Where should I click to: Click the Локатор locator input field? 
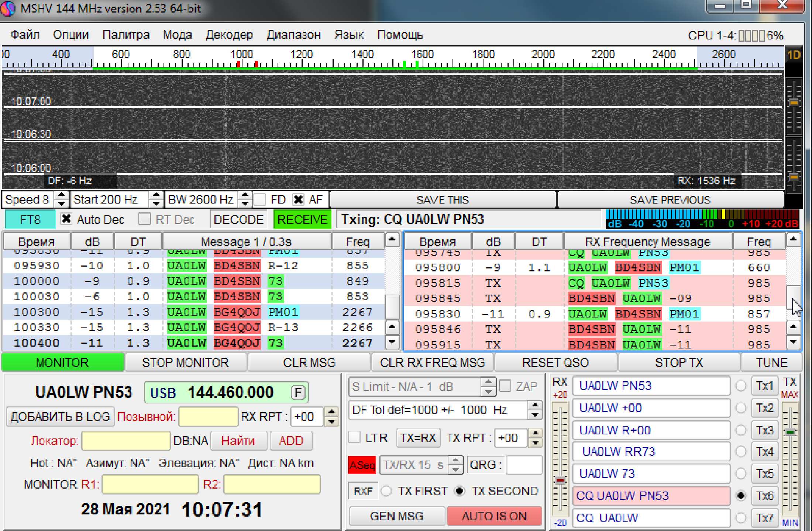[x=126, y=441]
